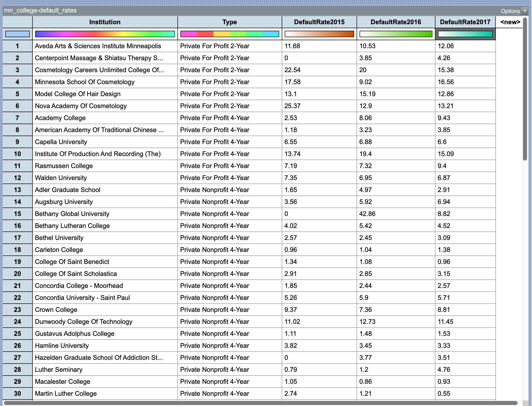Open the DefaultRate2015 brown gradient swatch
The width and height of the screenshot is (532, 406).
point(319,34)
